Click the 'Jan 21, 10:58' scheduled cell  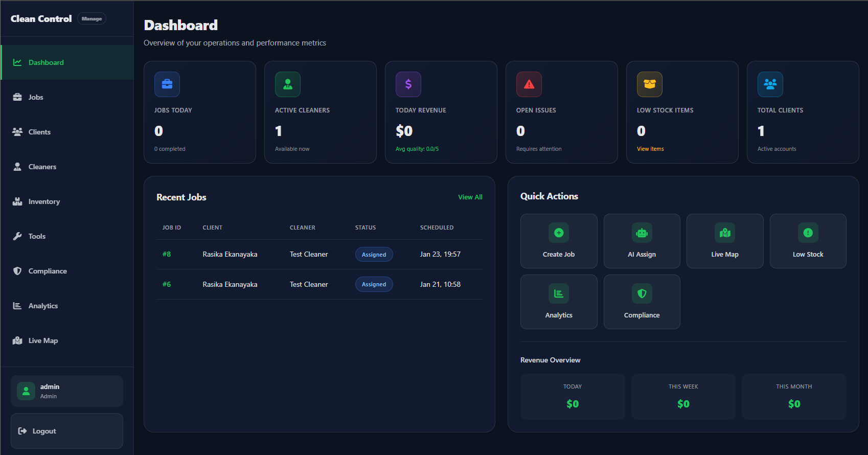[x=440, y=284]
